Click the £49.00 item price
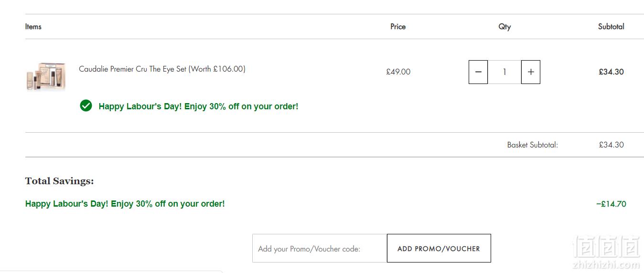Image resolution: width=644 pixels, height=273 pixels. [398, 72]
